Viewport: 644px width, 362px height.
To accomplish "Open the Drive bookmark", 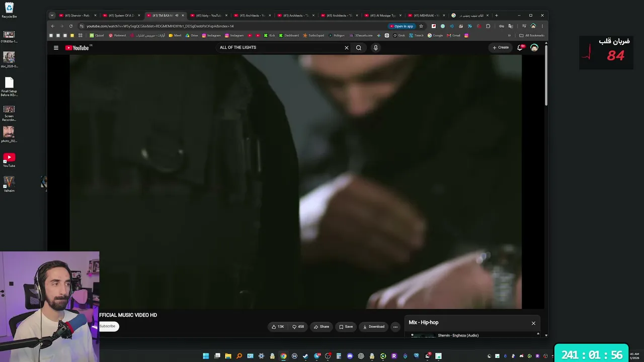I will pos(192,36).
